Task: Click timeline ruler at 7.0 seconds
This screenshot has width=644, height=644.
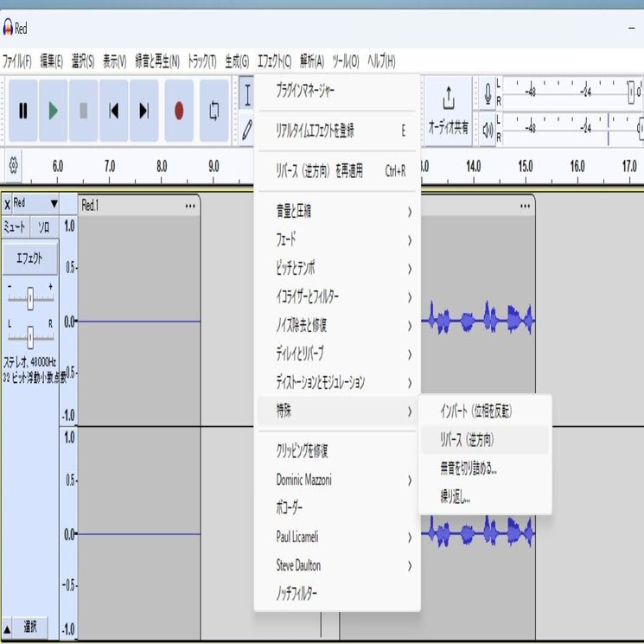Action: (110, 167)
